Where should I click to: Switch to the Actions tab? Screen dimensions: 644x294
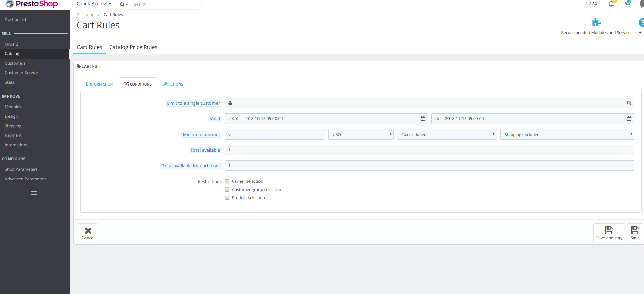[x=173, y=84]
